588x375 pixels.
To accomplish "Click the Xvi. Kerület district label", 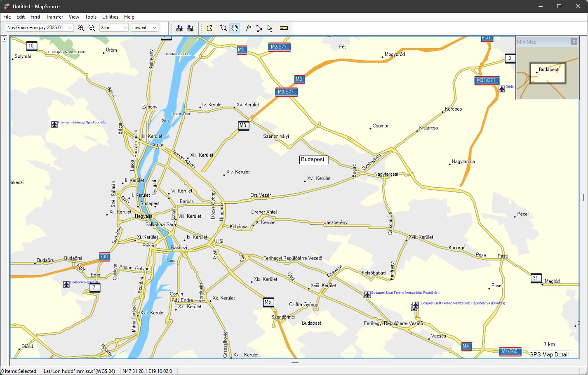I will (319, 178).
